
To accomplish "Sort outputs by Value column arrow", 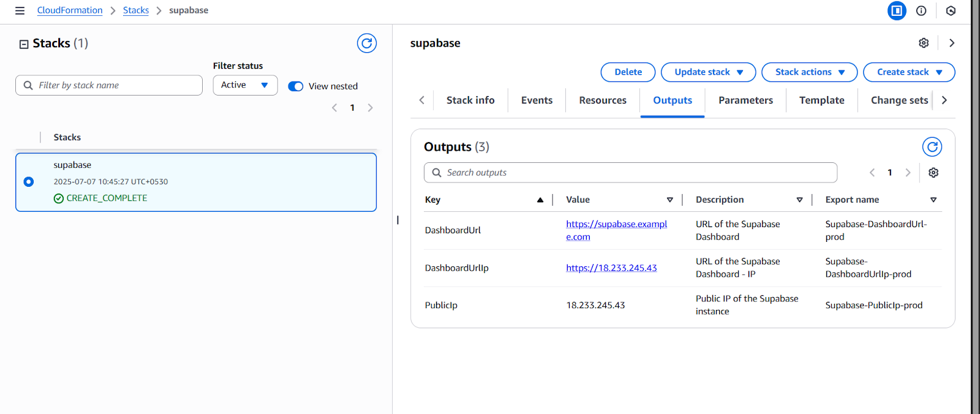I will click(670, 200).
